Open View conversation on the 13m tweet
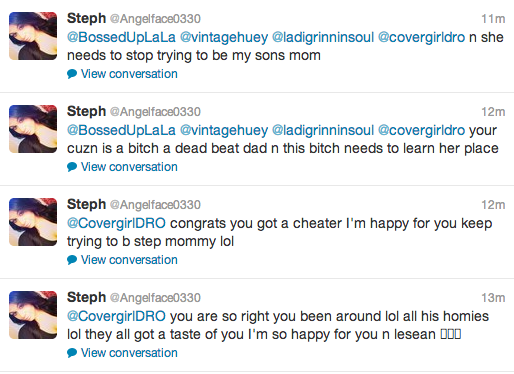 pyautogui.click(x=129, y=353)
